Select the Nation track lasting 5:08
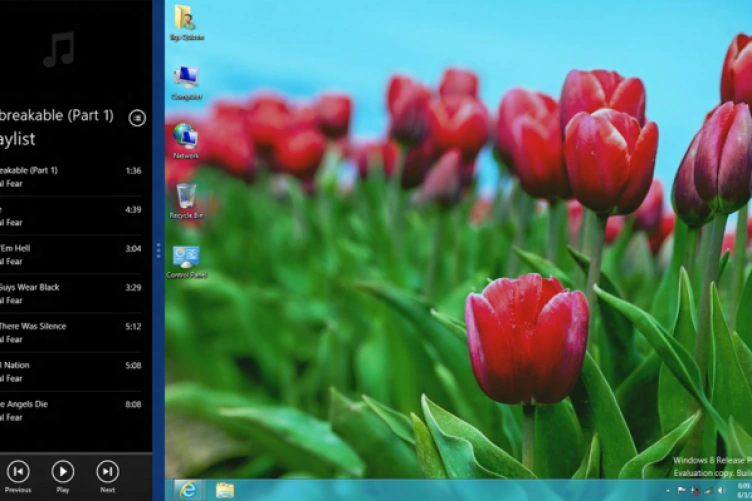The height and width of the screenshot is (501, 752). (x=71, y=372)
